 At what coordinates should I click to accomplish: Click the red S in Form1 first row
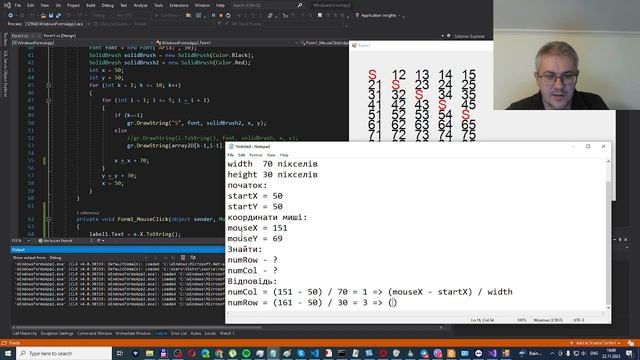point(372,75)
